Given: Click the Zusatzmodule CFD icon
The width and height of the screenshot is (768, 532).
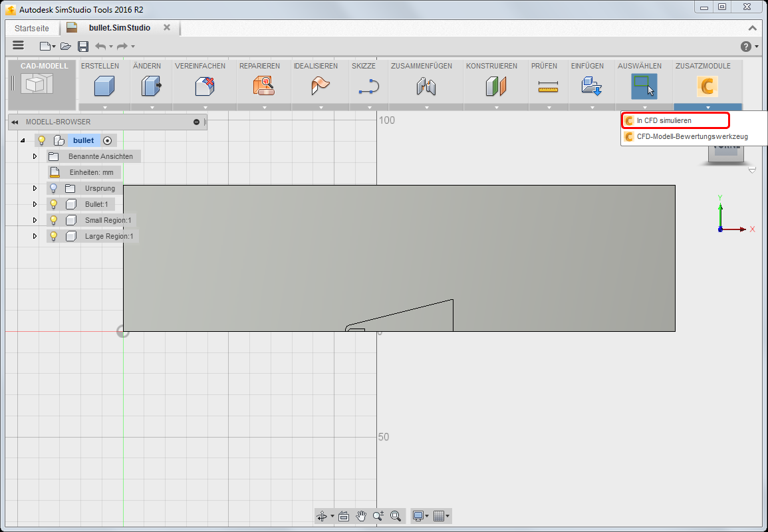Looking at the screenshot, I should 707,86.
